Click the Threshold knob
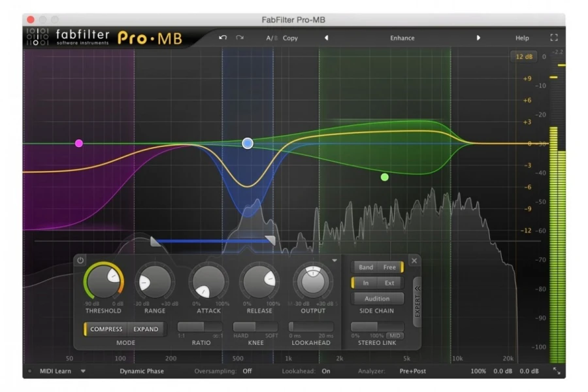The width and height of the screenshot is (588, 392). [103, 282]
